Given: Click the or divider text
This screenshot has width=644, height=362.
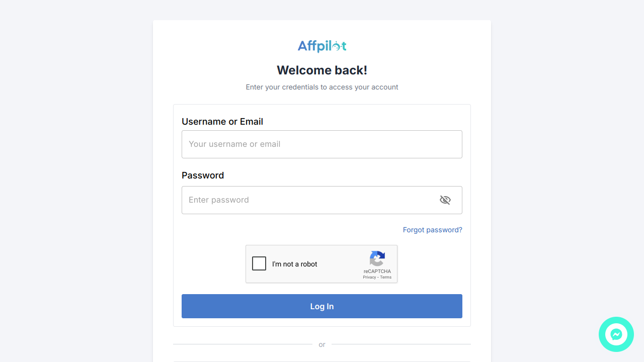Looking at the screenshot, I should [x=321, y=344].
